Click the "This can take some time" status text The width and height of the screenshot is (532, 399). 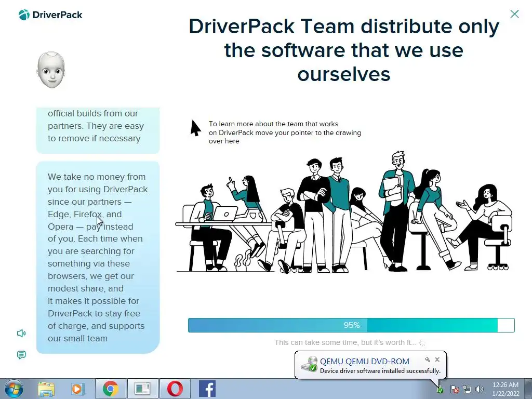[345, 342]
